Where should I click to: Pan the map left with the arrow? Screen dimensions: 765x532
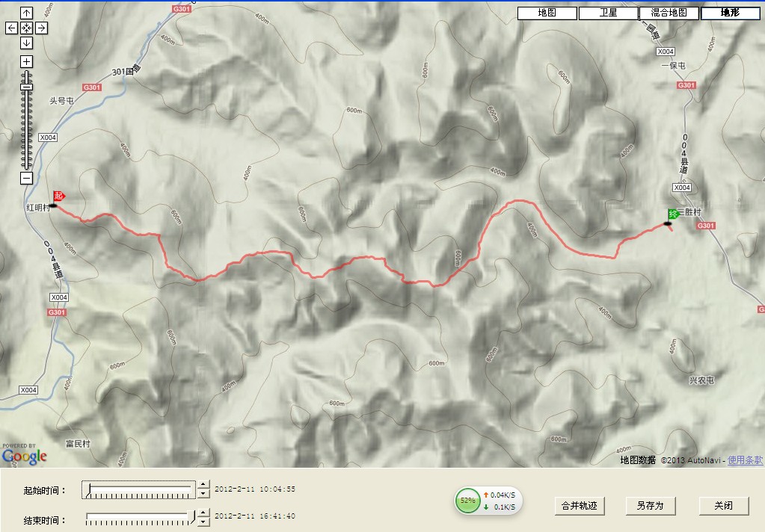pos(11,28)
